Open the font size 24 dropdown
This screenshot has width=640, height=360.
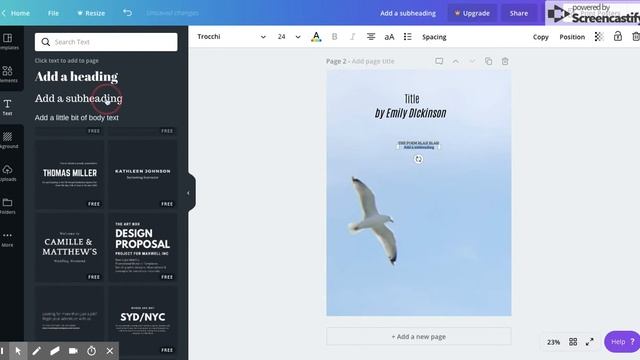tap(289, 37)
